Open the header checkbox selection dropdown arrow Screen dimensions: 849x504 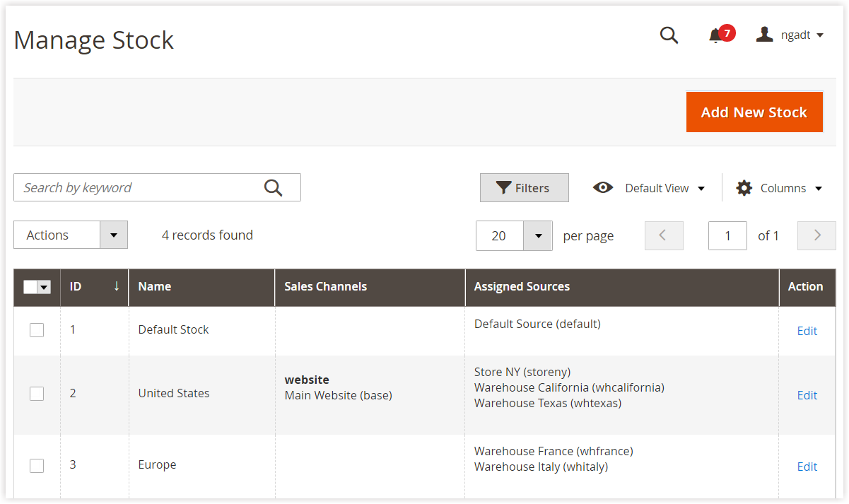point(44,287)
